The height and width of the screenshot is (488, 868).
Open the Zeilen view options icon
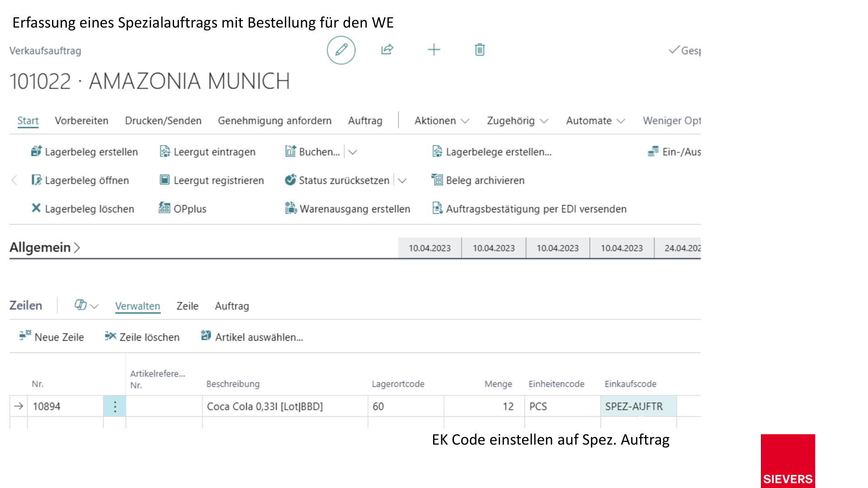(x=86, y=306)
